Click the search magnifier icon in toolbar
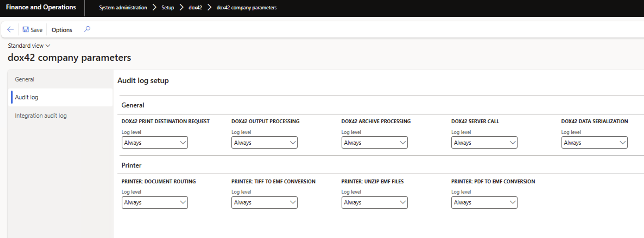The width and height of the screenshot is (644, 238). [x=87, y=29]
